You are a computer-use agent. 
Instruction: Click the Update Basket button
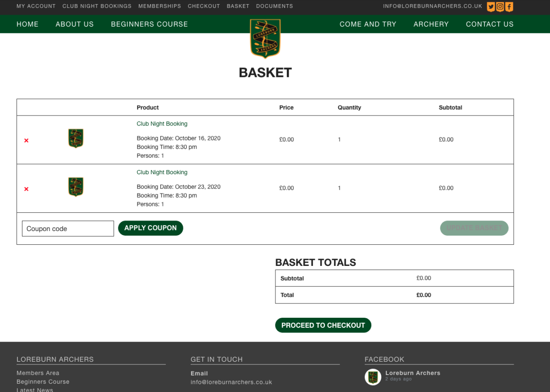[x=474, y=228]
